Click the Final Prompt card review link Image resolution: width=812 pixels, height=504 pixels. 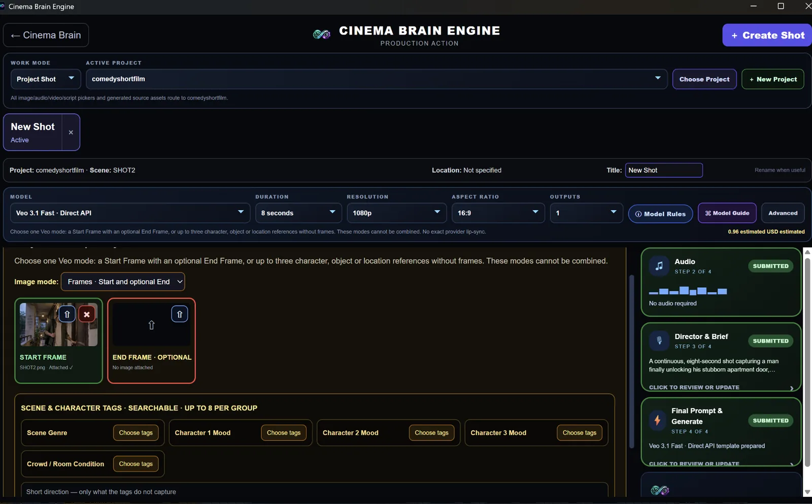(694, 464)
